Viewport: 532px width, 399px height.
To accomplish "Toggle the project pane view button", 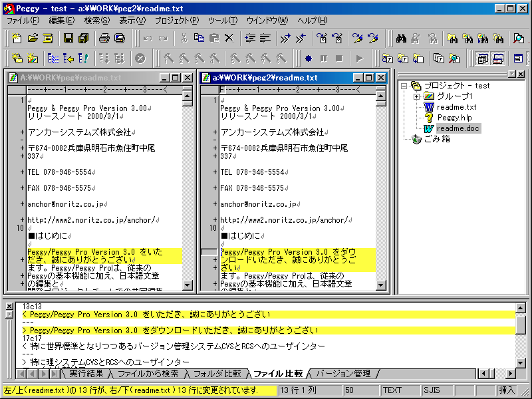I will (x=482, y=59).
